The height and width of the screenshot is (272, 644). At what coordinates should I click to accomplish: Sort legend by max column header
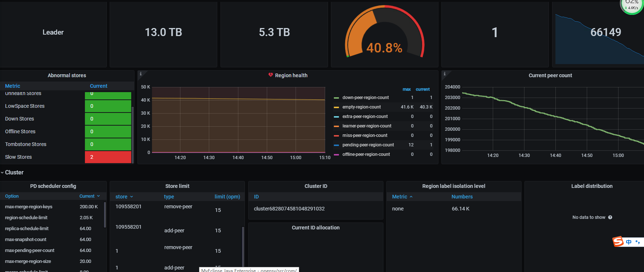click(x=406, y=89)
